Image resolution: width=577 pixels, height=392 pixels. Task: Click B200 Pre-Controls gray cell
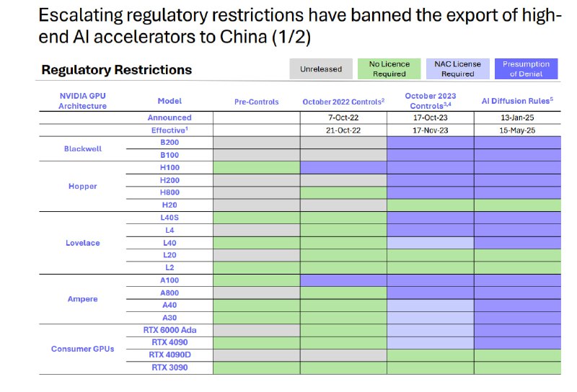[257, 142]
